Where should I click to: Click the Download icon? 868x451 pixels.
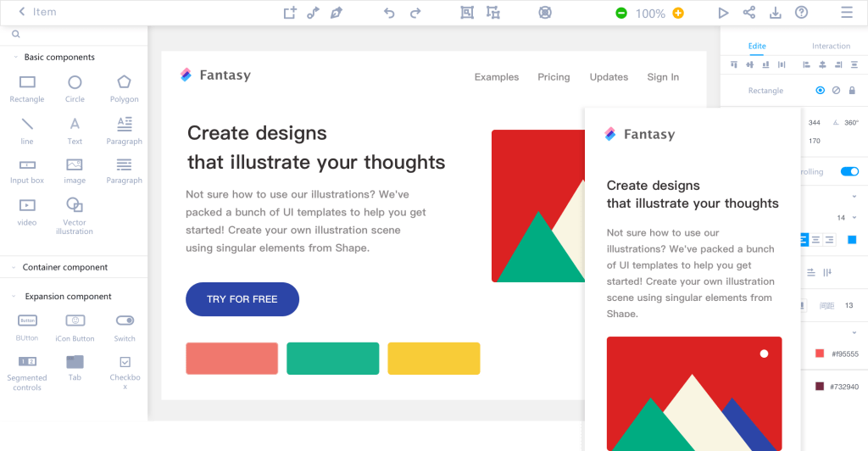pos(775,13)
